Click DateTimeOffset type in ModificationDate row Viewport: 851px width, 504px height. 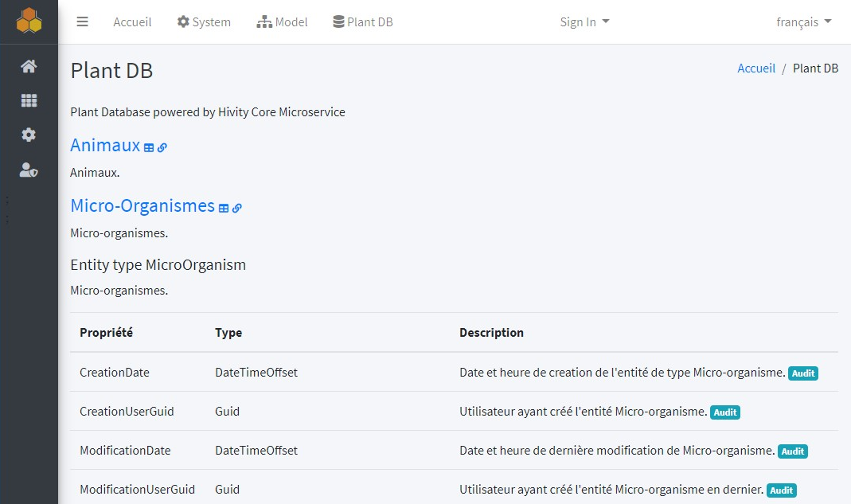click(256, 451)
